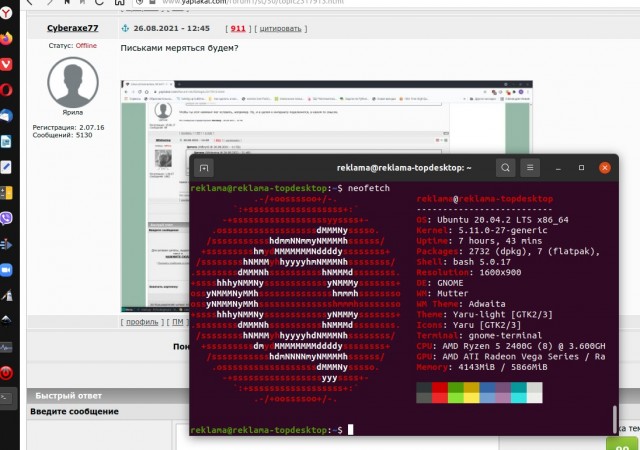This screenshot has height=450, width=640.
Task: Open the профиль link under the post
Action: tap(142, 322)
